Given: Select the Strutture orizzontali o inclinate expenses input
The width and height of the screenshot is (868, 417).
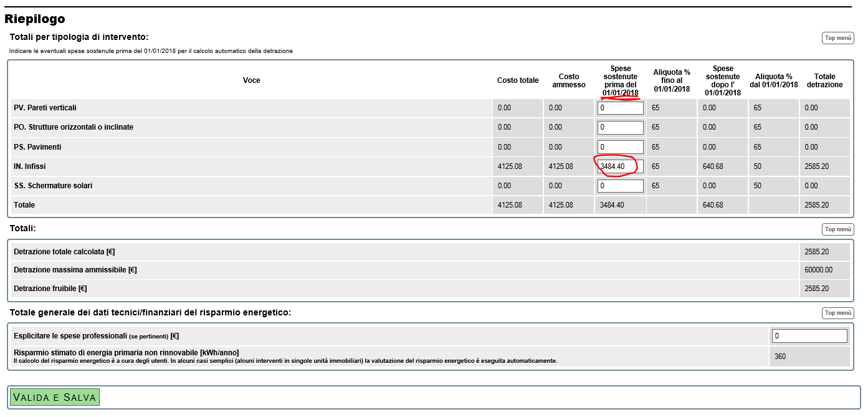Looking at the screenshot, I should point(620,128).
